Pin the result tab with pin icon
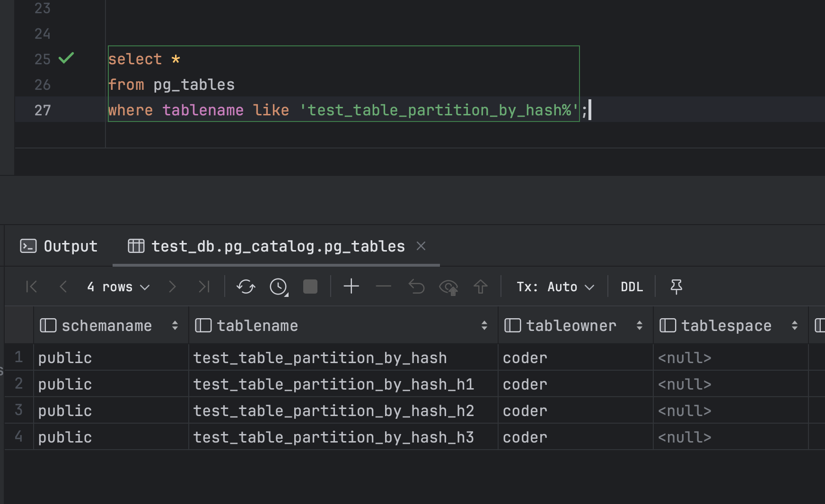 pos(676,287)
